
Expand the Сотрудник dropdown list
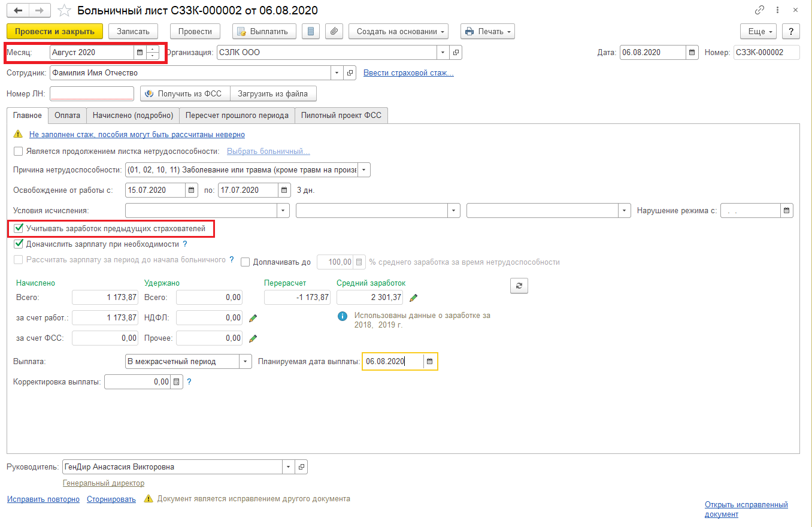coord(338,73)
